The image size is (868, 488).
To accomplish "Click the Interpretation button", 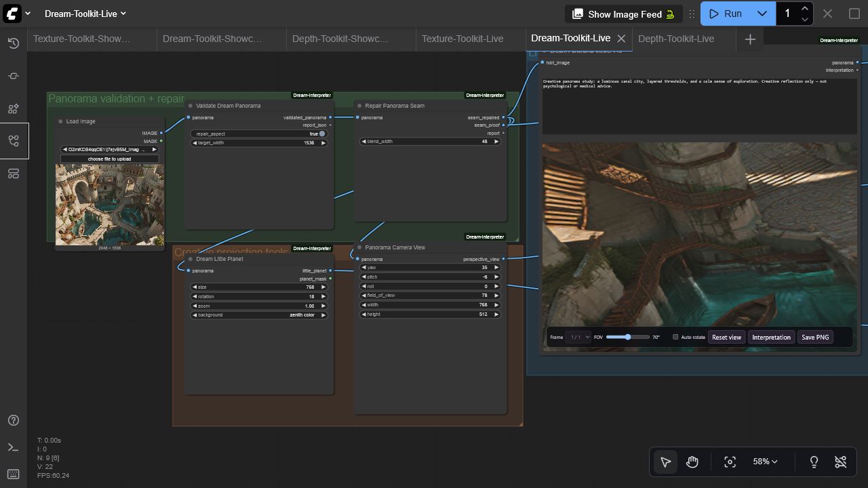I will coord(771,337).
